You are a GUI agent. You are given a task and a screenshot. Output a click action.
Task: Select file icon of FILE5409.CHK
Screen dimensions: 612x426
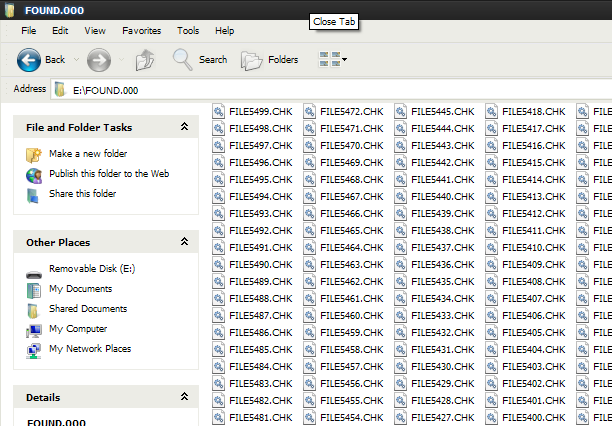click(491, 264)
